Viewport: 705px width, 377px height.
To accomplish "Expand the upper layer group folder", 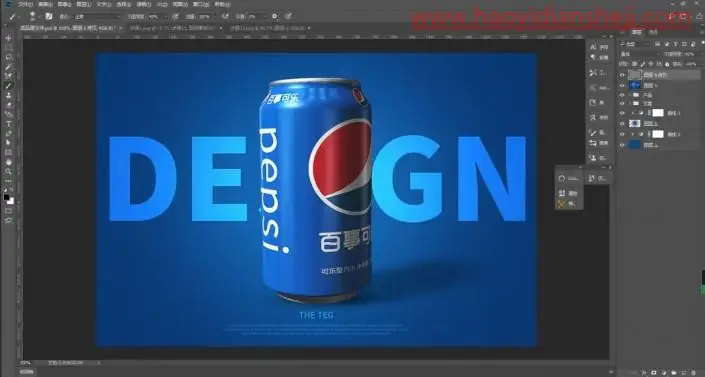I will (631, 95).
